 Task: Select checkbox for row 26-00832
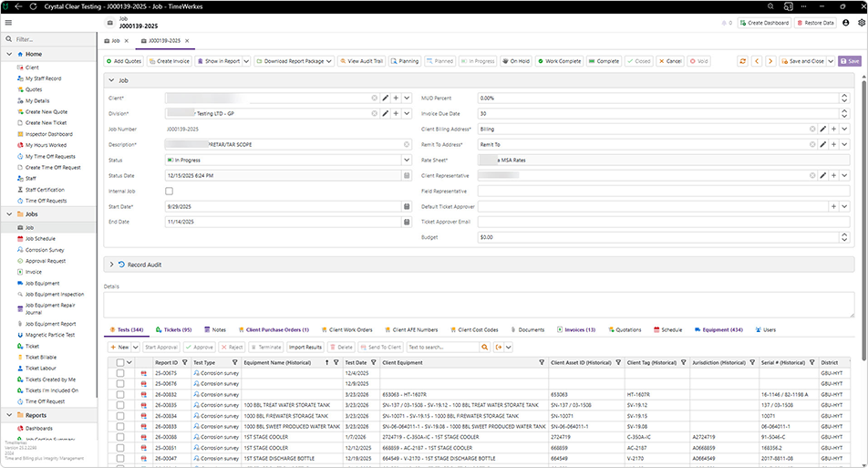pos(120,395)
